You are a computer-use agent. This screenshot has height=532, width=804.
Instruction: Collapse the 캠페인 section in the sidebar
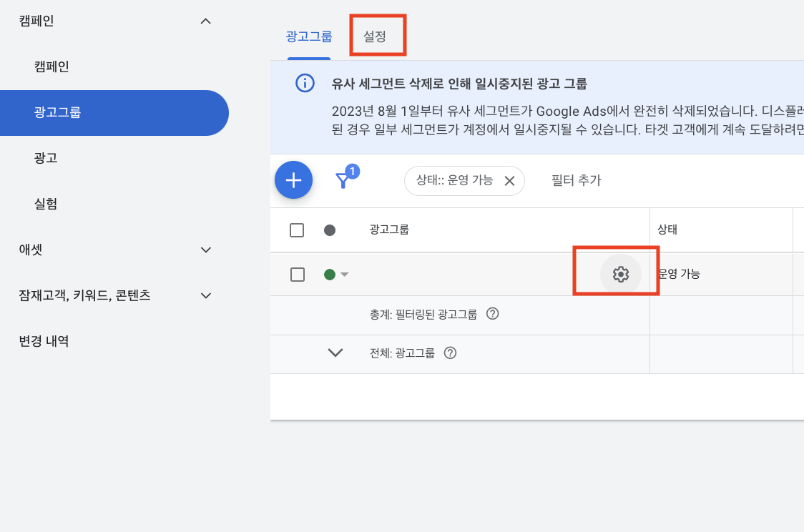205,21
